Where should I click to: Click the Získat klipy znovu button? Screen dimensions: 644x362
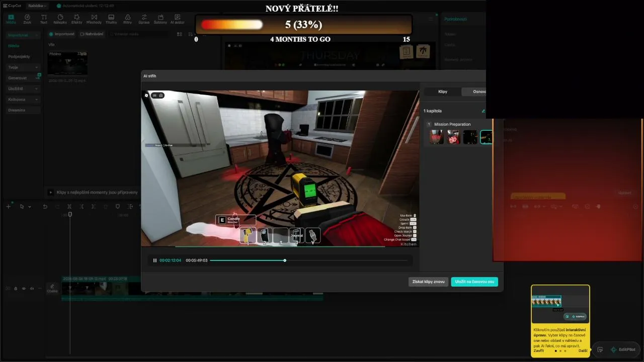click(428, 282)
